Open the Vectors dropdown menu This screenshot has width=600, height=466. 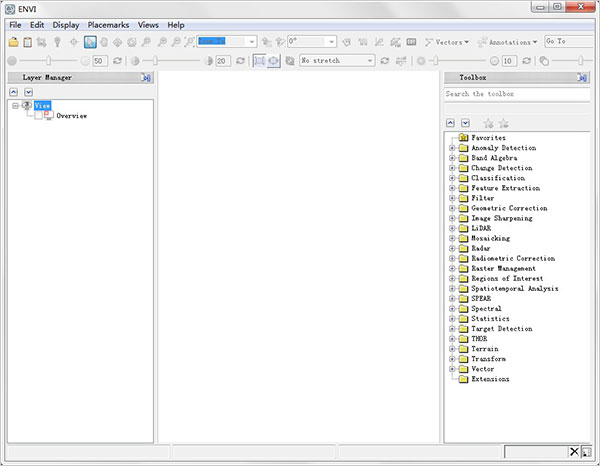[x=447, y=42]
